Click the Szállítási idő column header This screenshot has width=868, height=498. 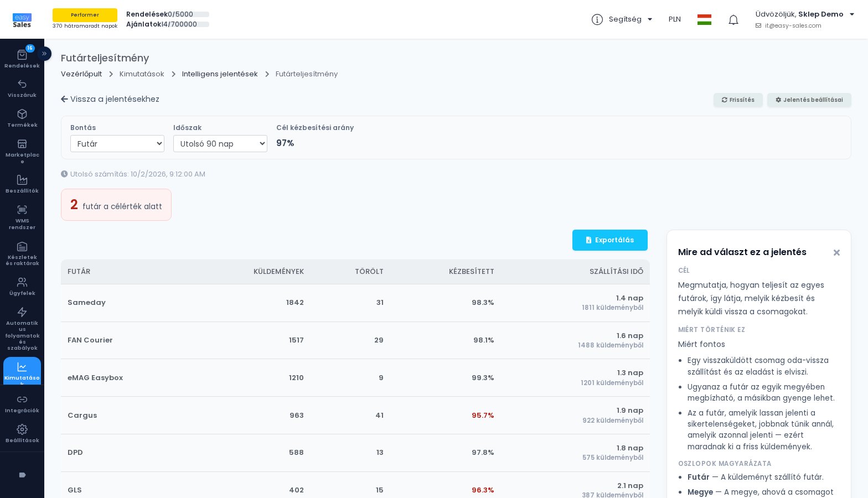[616, 272]
